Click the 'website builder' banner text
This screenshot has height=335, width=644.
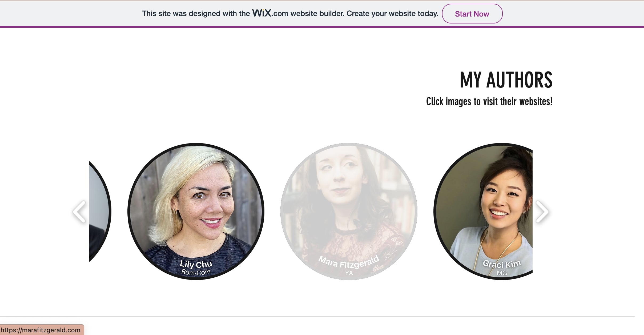pyautogui.click(x=317, y=14)
